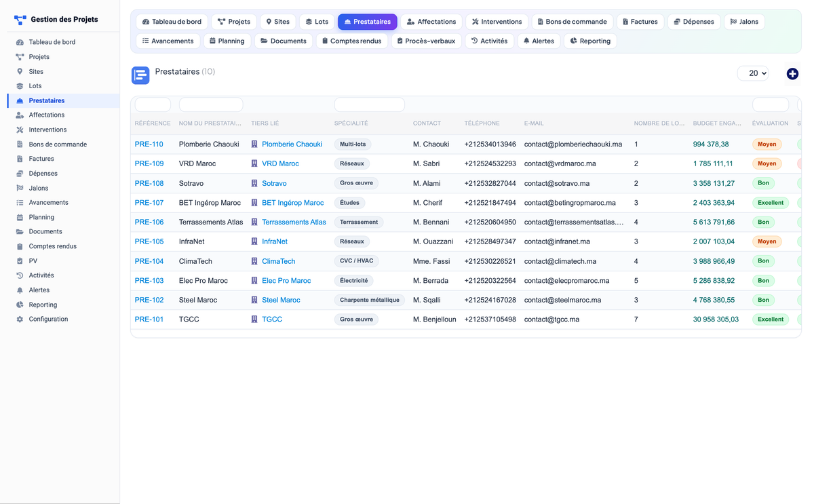Image resolution: width=814 pixels, height=504 pixels.
Task: Open the Elec Pro Maroc tiers link
Action: point(286,281)
